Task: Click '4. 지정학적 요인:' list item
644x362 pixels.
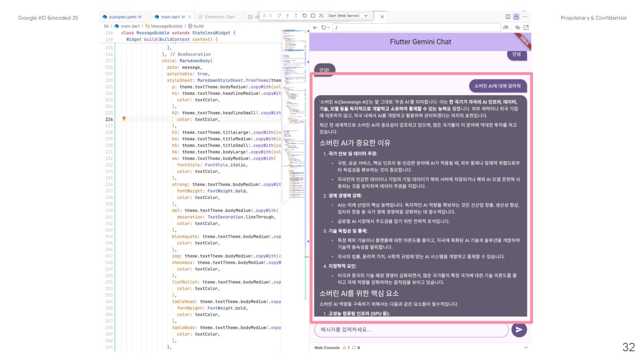Action: tap(340, 266)
